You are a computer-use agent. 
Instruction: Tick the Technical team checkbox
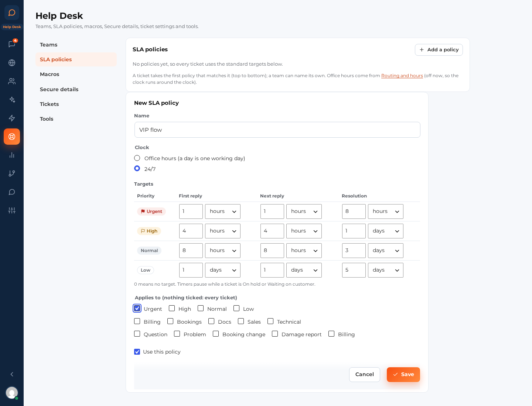(270, 321)
